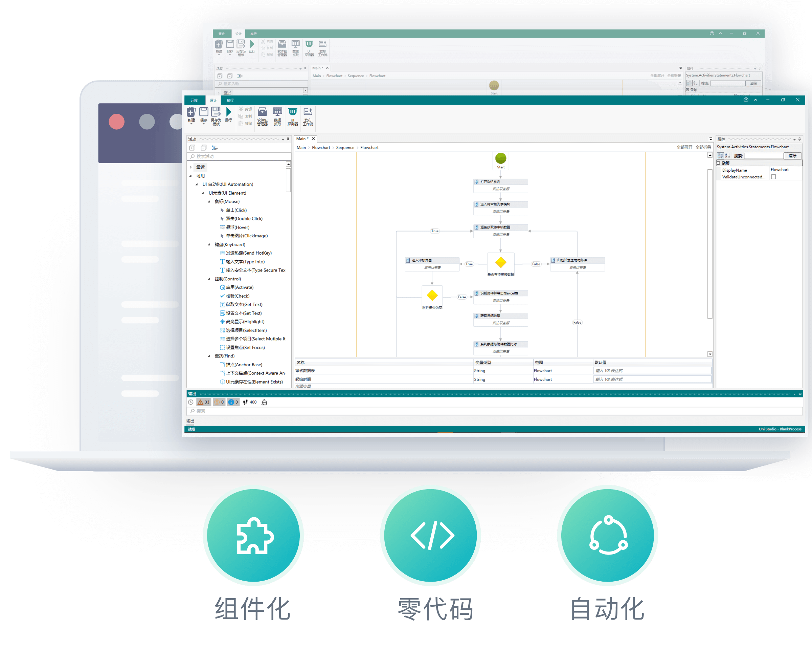Image resolution: width=812 pixels, height=650 pixels.
Task: Click the 输出 tab at the bottom
Action: click(190, 421)
